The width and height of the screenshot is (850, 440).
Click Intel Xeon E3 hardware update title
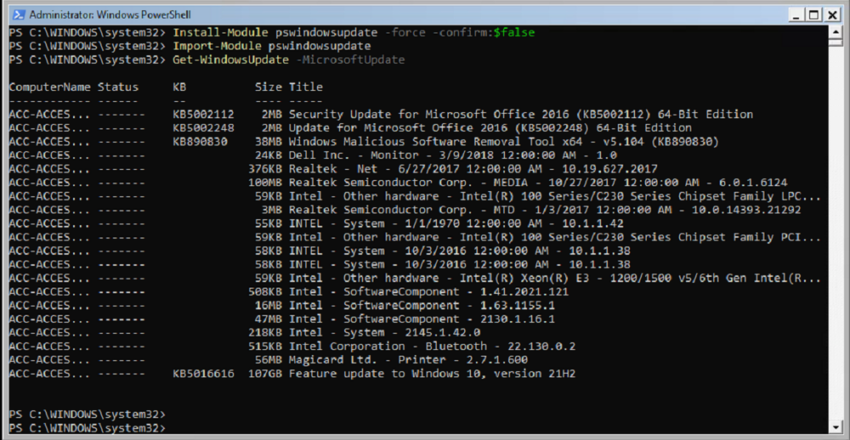point(555,278)
